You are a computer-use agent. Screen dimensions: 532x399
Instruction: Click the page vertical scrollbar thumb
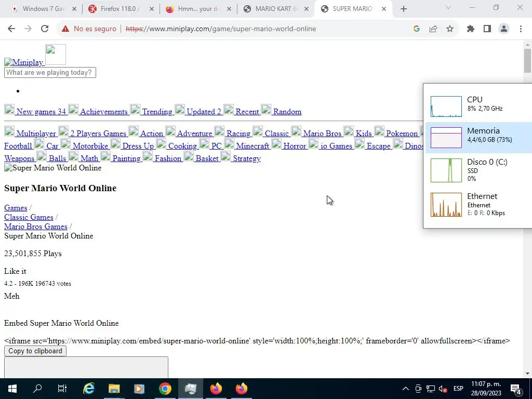[527, 61]
